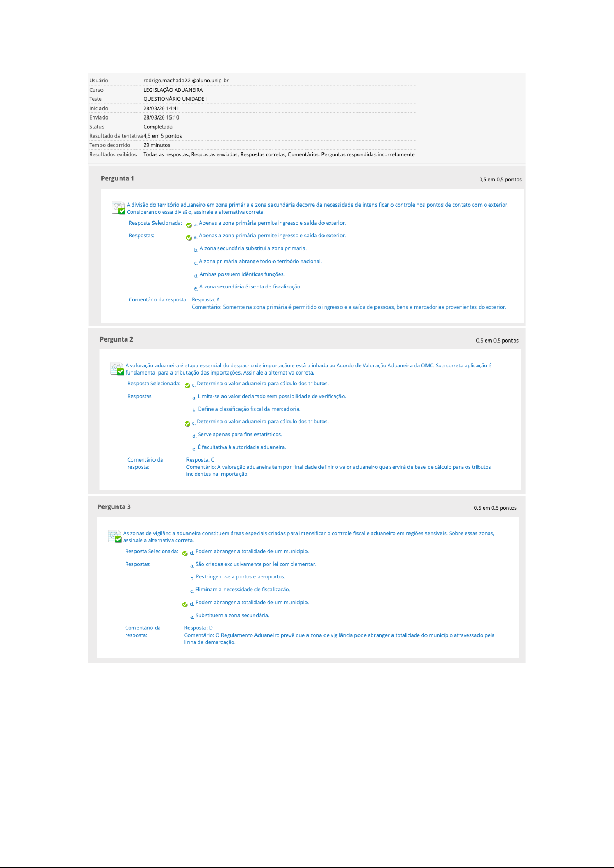Click the "Pergunta 1" heading
Screen dimensions: 614x868
117,178
